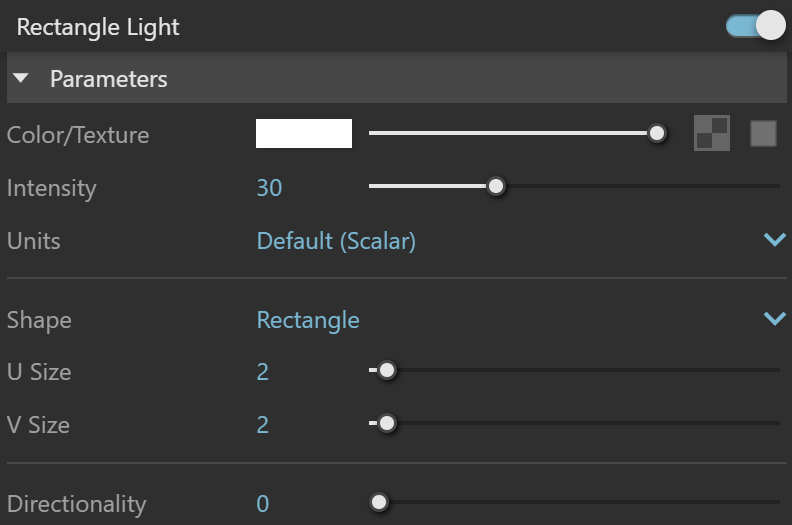Click the Directionality slider handle
The image size is (792, 525).
click(379, 502)
